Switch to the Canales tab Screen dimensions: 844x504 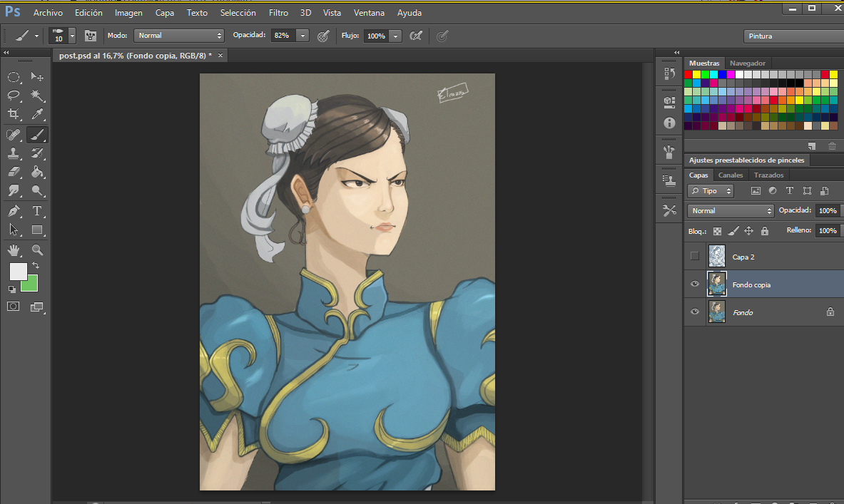pos(731,175)
